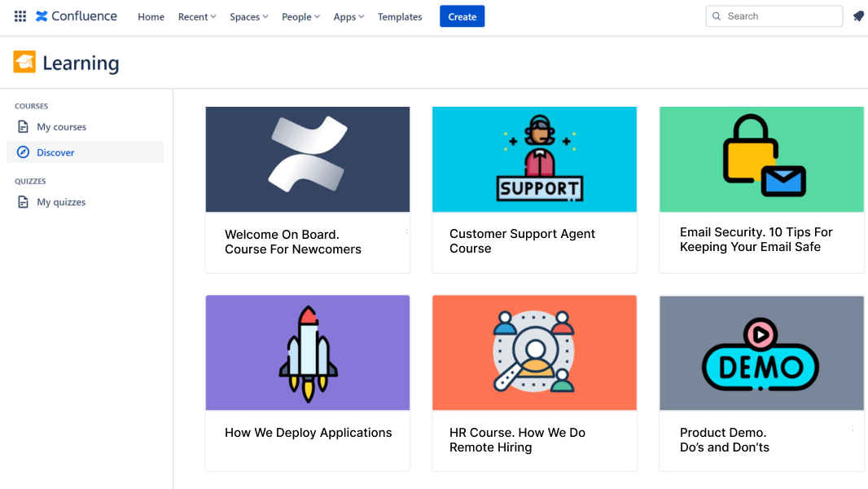Click the search magnifier icon
The height and width of the screenshot is (489, 868).
coord(716,15)
